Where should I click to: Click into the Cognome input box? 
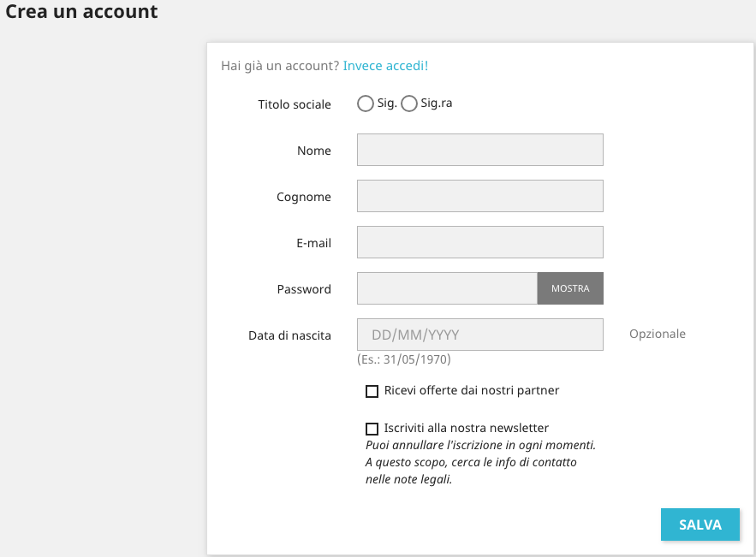pyautogui.click(x=479, y=196)
